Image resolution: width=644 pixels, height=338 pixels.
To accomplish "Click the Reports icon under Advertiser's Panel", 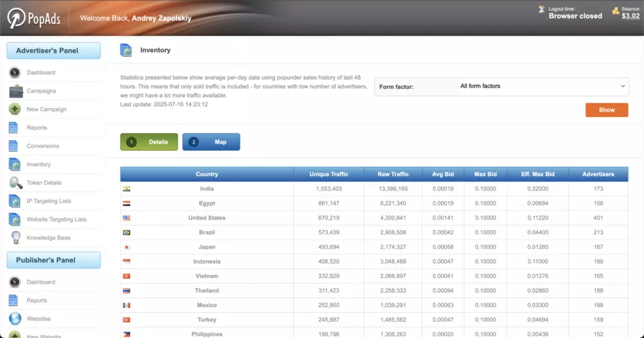I will [x=14, y=127].
